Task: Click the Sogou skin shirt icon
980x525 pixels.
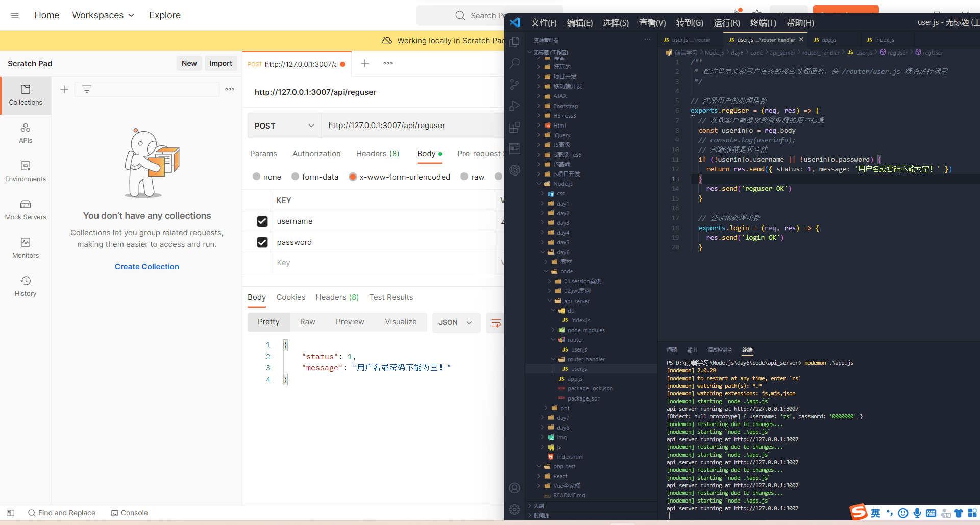Action: [x=959, y=513]
